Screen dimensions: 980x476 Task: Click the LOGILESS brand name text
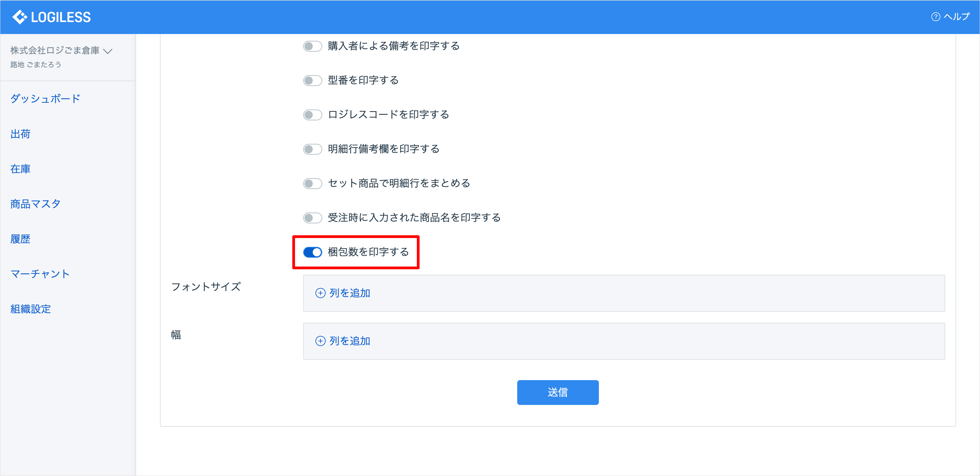61,17
